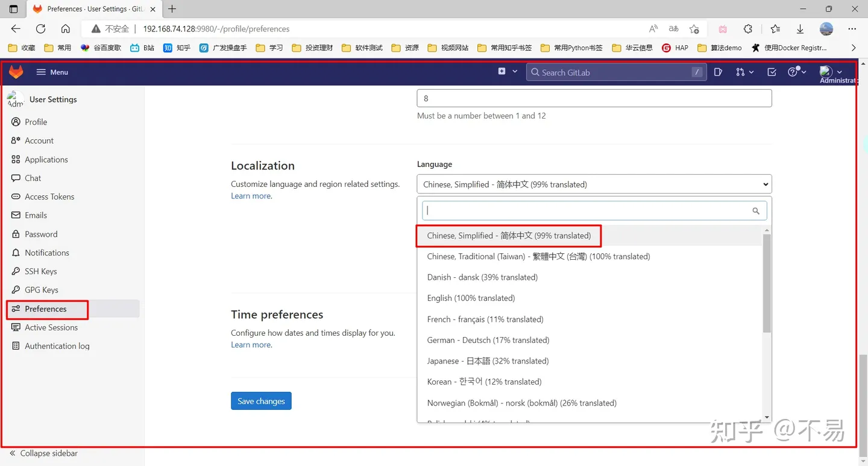Image resolution: width=868 pixels, height=466 pixels.
Task: Click the browser Back arrow
Action: [x=16, y=28]
